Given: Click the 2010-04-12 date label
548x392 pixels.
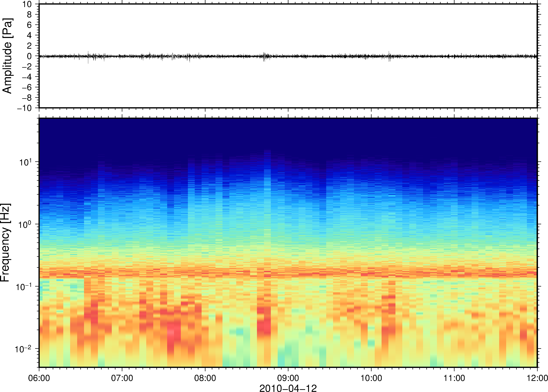Looking at the screenshot, I should coord(288,388).
